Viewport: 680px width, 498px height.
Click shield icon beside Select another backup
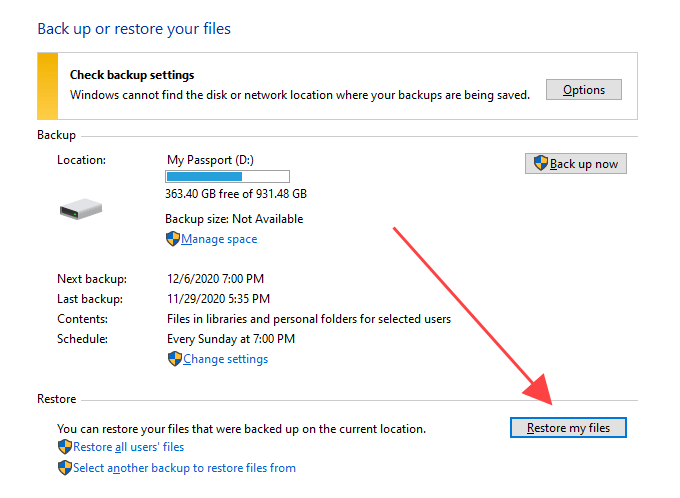pos(65,467)
